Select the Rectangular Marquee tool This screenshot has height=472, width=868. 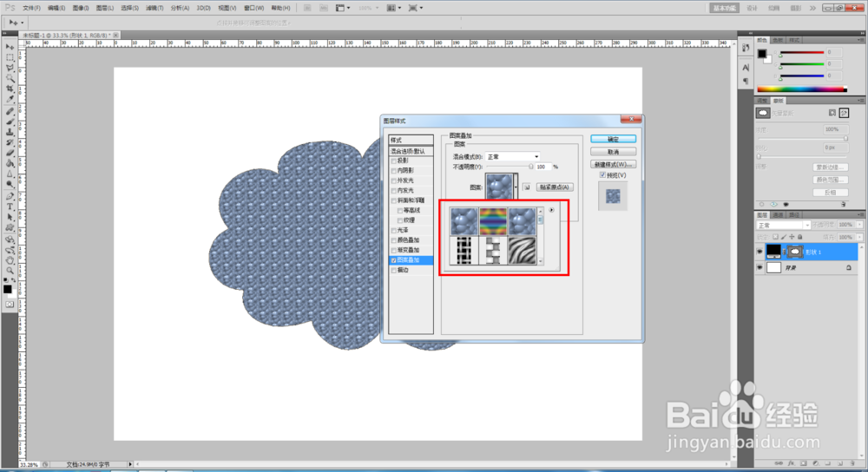click(10, 57)
